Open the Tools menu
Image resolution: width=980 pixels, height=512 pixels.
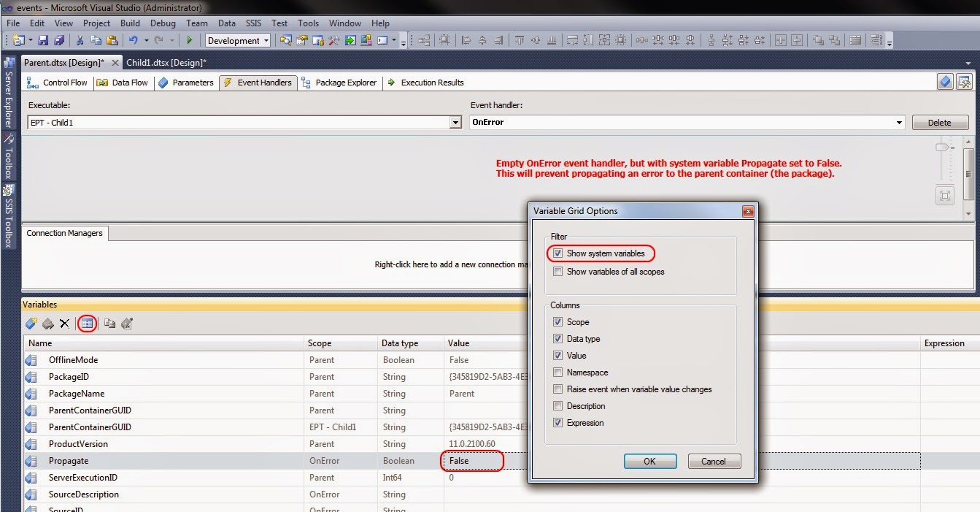(309, 23)
